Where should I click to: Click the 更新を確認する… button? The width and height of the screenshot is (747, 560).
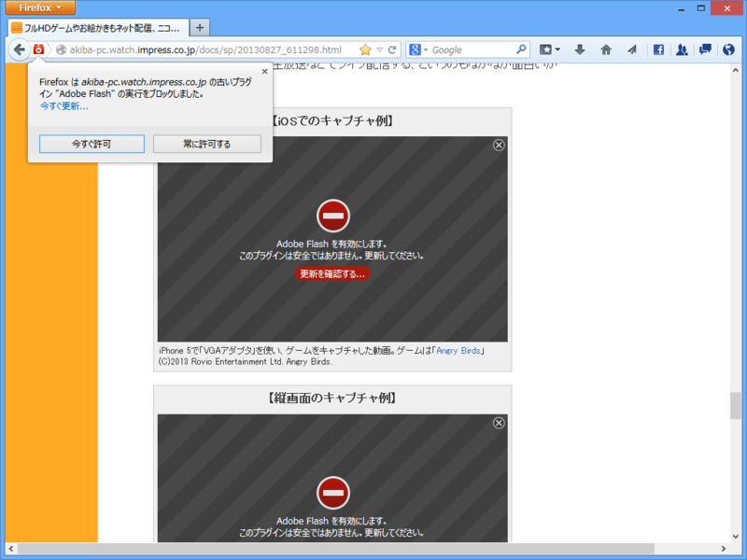(332, 273)
